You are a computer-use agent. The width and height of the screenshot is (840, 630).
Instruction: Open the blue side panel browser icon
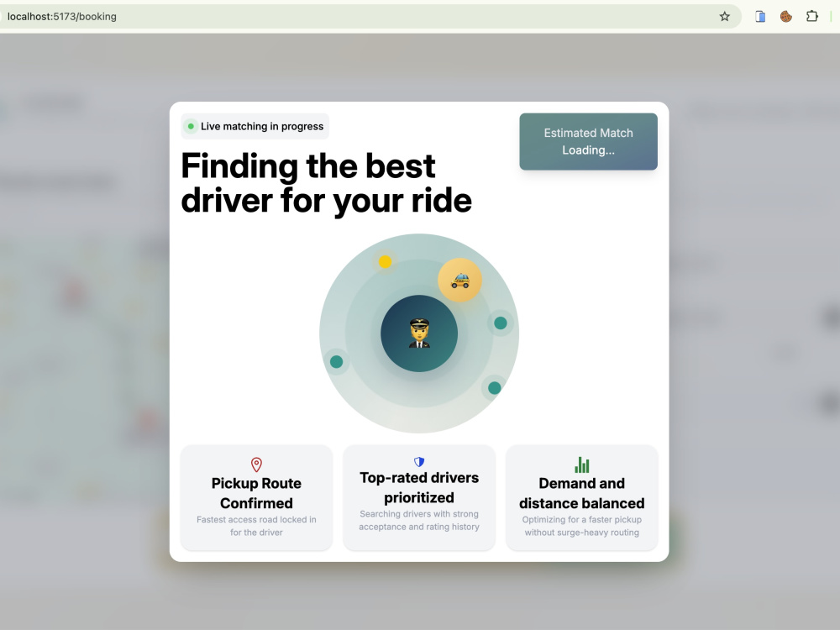pos(760,17)
